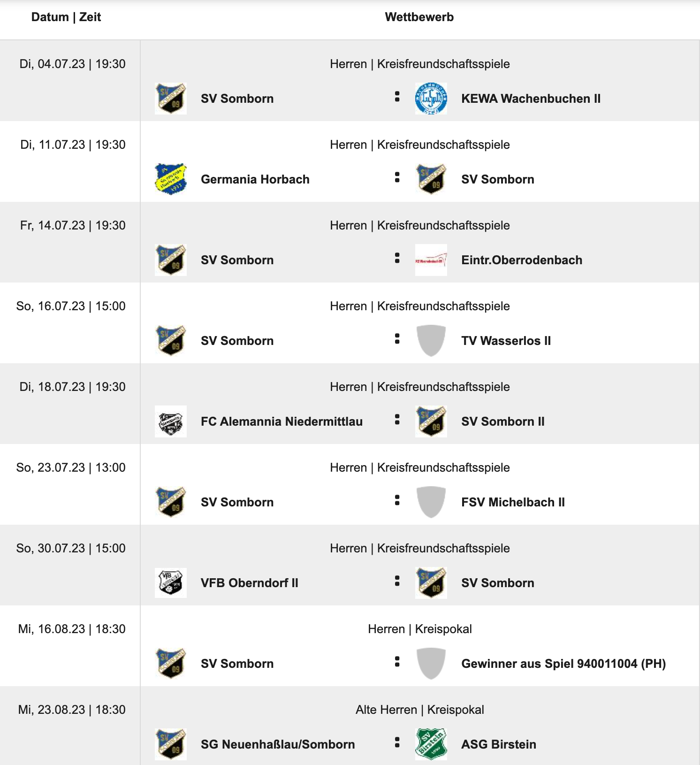Open FC Alemannia Niedermittlau team page
Screen dimensions: 700x765
[x=282, y=421]
